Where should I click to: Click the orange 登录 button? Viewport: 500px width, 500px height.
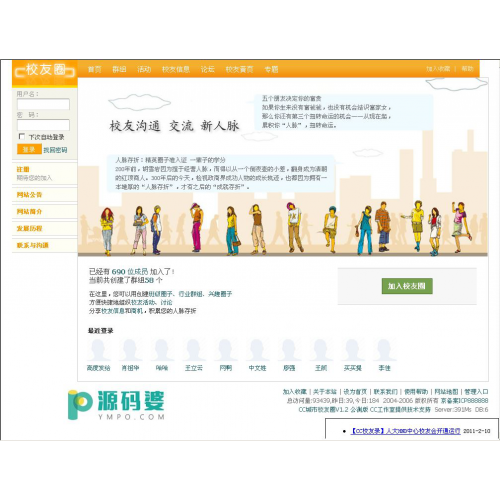(x=29, y=149)
